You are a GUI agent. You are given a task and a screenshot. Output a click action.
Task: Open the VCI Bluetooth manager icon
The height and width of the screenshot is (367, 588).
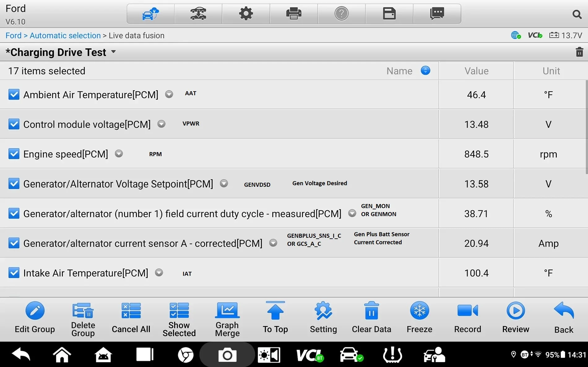coord(310,355)
